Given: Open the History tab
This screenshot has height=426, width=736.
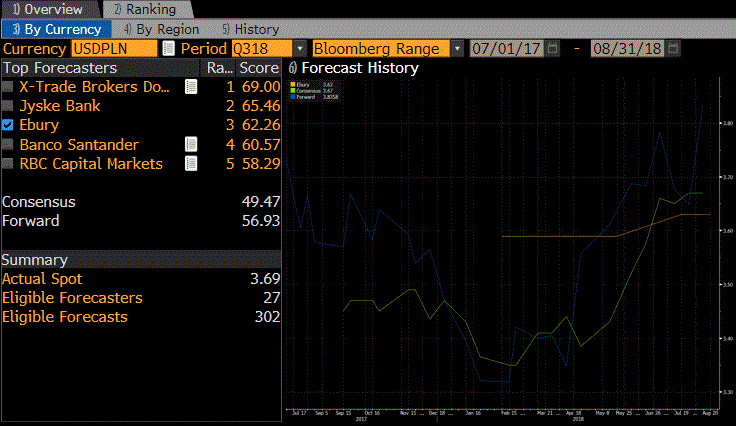Looking at the screenshot, I should click(x=251, y=29).
